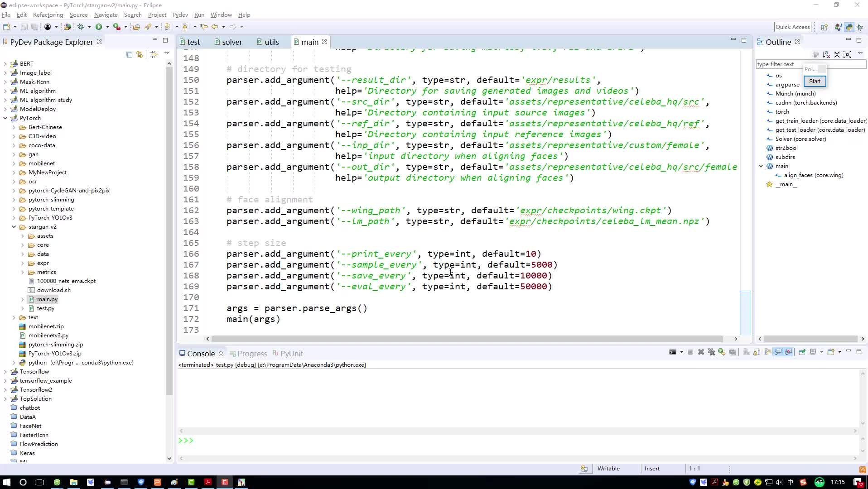Go to next annotation arrow icon
This screenshot has height=489, width=868.
coord(168,27)
